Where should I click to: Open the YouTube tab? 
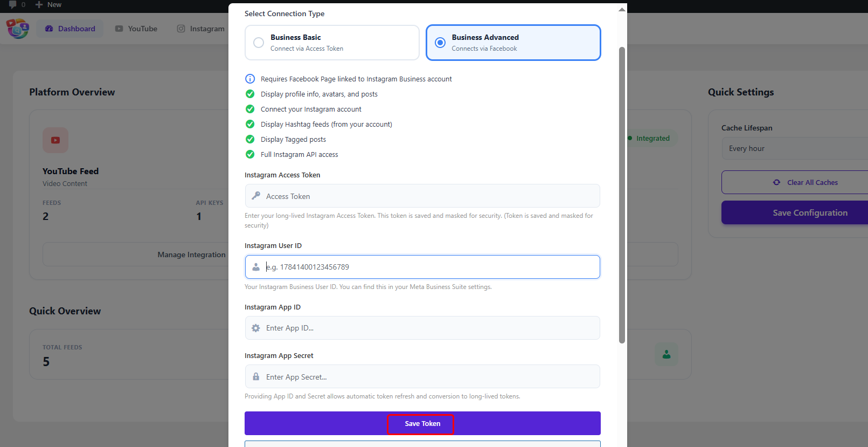point(136,29)
